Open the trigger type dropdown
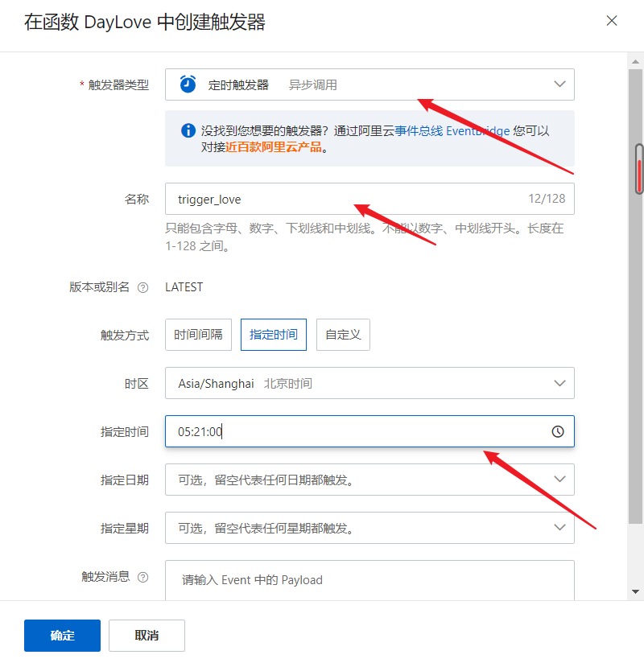The width and height of the screenshot is (644, 663). tap(369, 84)
